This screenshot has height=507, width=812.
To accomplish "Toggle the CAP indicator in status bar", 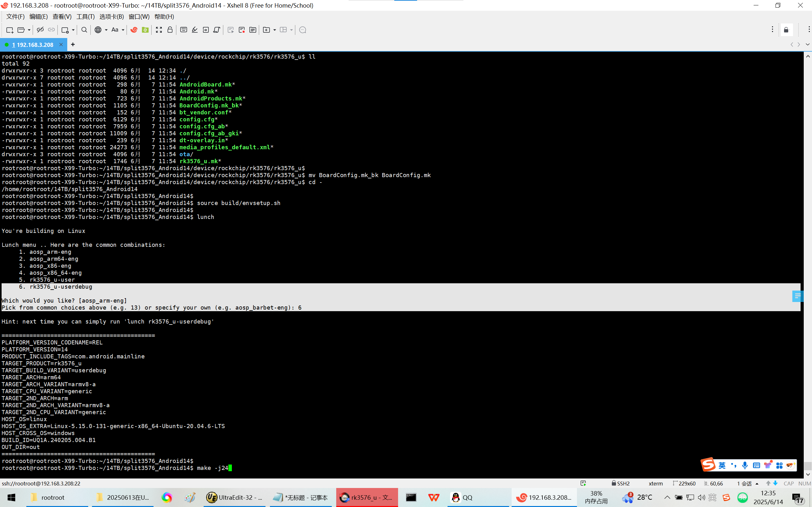I will click(789, 483).
